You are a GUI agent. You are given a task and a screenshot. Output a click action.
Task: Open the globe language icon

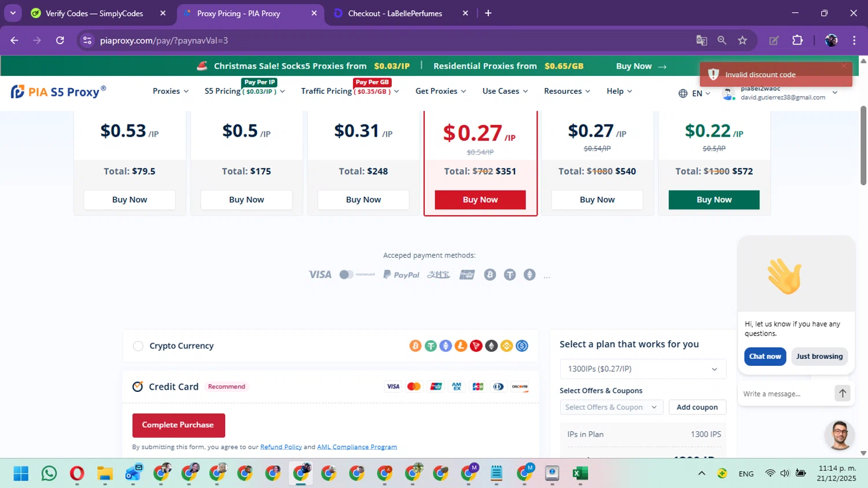coord(683,93)
